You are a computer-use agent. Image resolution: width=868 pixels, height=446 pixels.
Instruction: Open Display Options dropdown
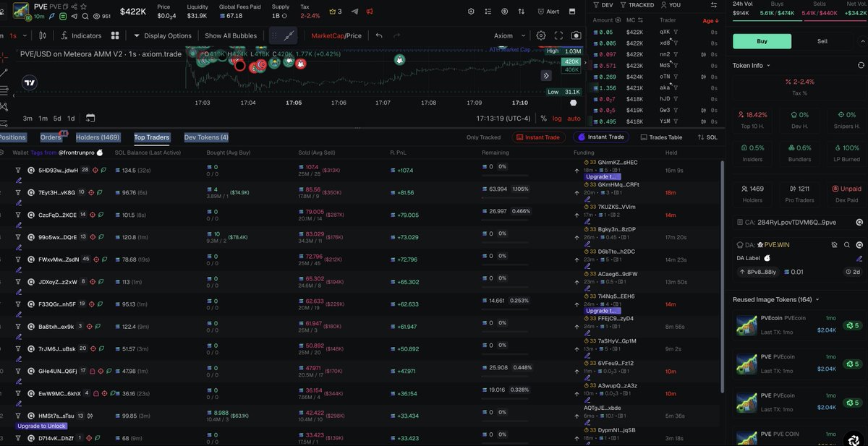[163, 35]
